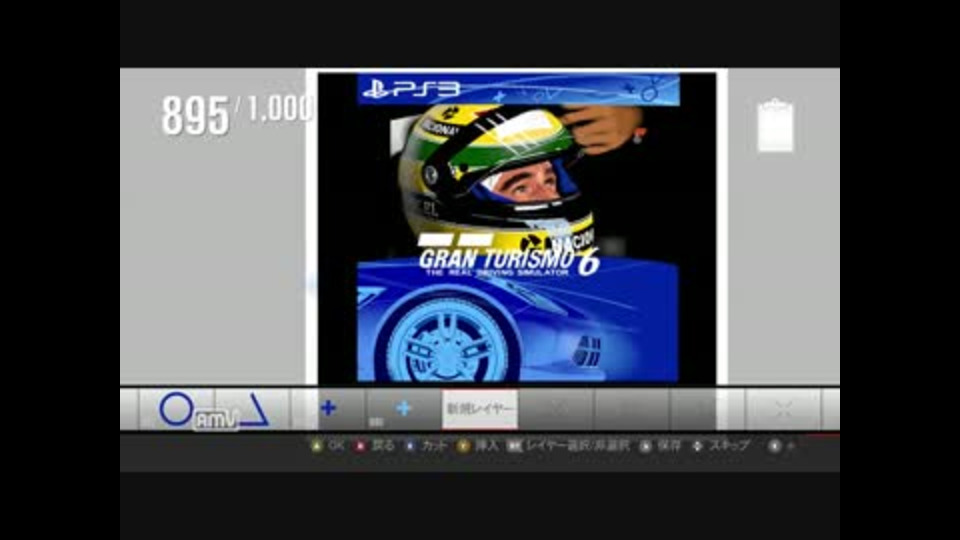Select the blue triangle layer thumbnail
Viewport: 960px width, 540px height.
pos(252,409)
